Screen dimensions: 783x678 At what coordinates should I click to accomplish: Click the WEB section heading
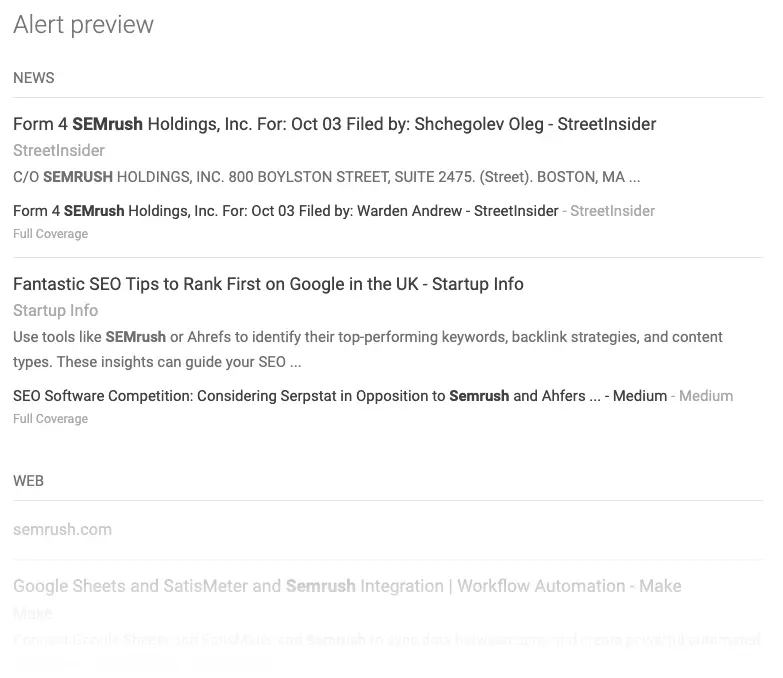[x=28, y=481]
